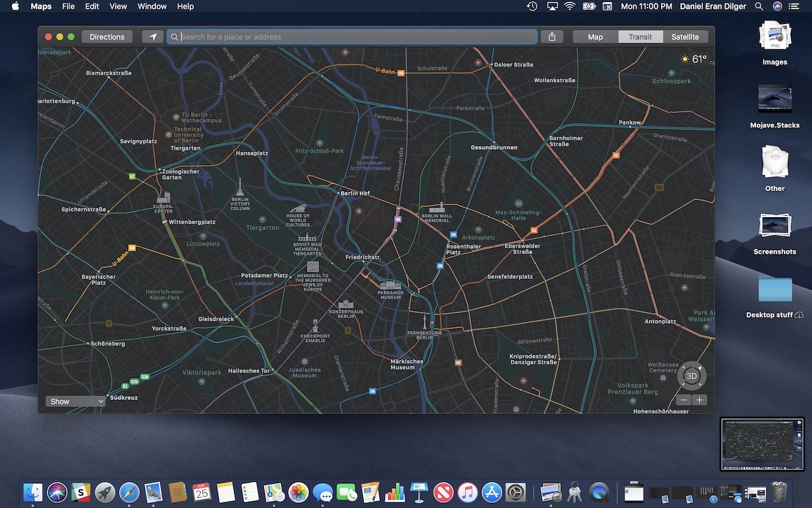
Task: Open Maps app icon in Dock
Action: click(x=274, y=492)
